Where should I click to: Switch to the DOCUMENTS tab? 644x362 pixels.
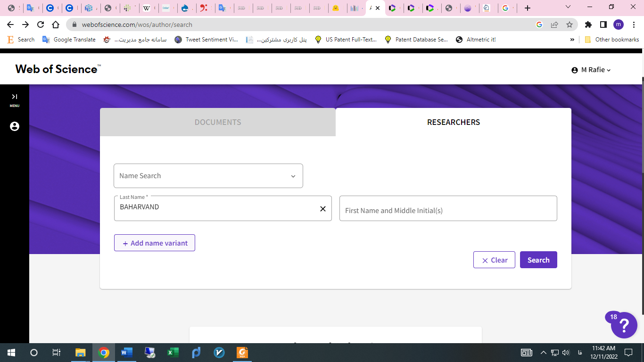coord(218,122)
